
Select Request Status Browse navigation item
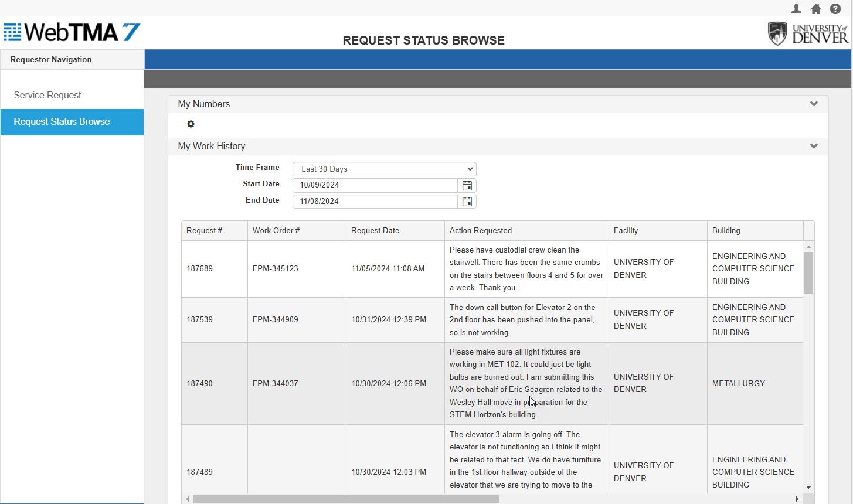click(x=62, y=122)
